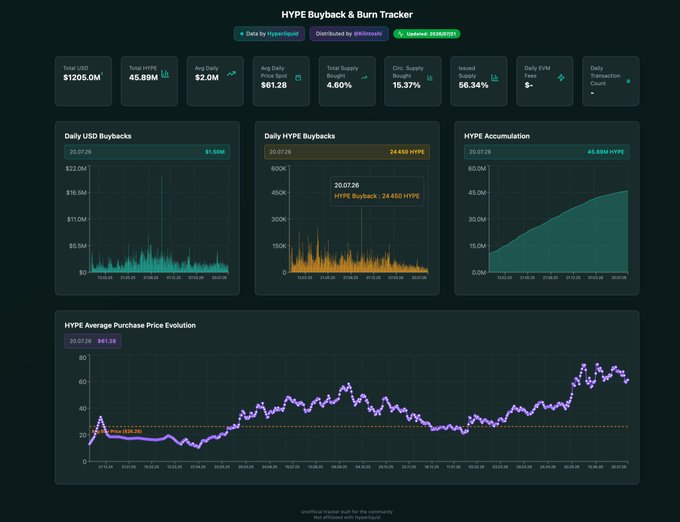Click the hash icon in Daily Transaction Count card
The image size is (680, 522).
pos(628,81)
